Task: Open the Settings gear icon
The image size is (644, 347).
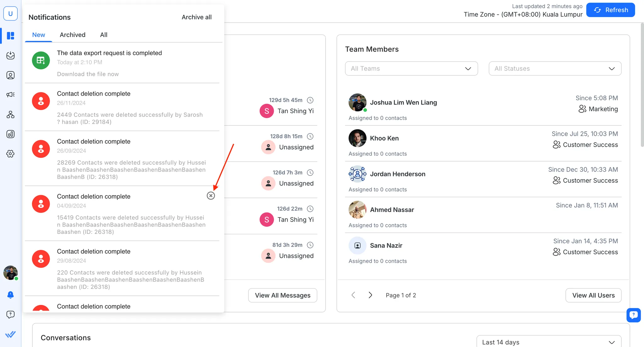Action: point(10,154)
